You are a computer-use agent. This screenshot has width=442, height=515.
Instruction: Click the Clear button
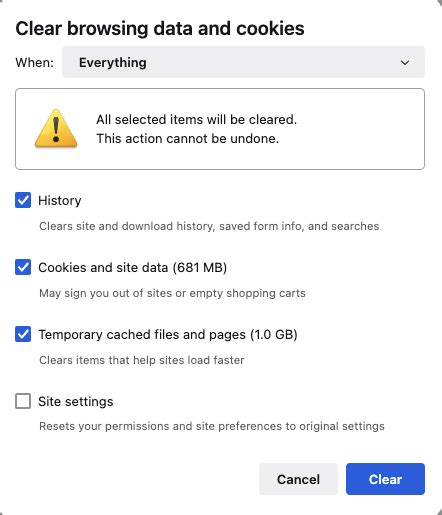tap(385, 479)
